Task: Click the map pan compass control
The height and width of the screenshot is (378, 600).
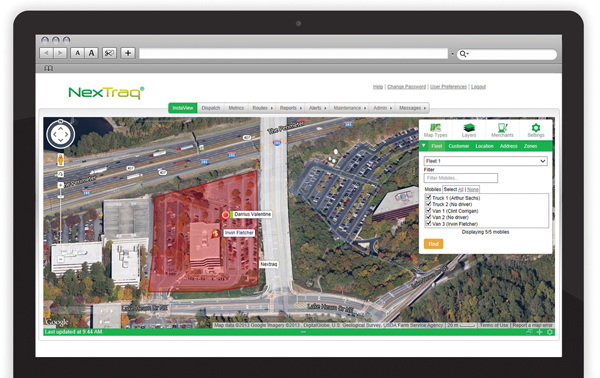Action: 60,134
